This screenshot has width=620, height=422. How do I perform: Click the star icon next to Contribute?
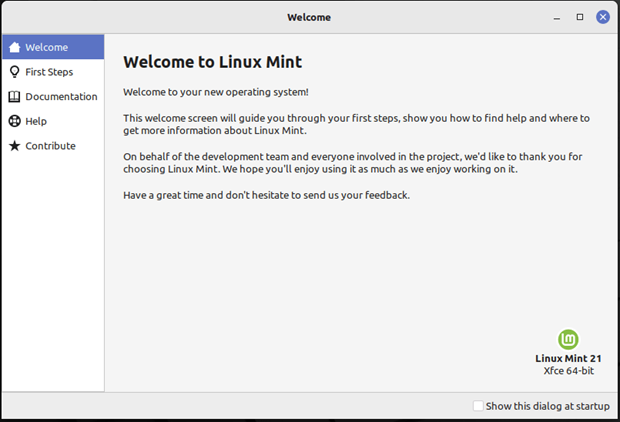point(15,146)
